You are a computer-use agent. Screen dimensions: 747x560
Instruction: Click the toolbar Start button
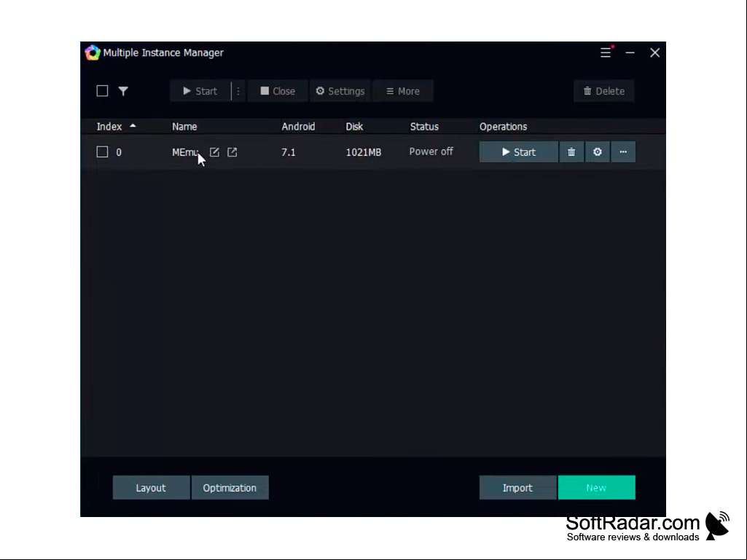[200, 91]
